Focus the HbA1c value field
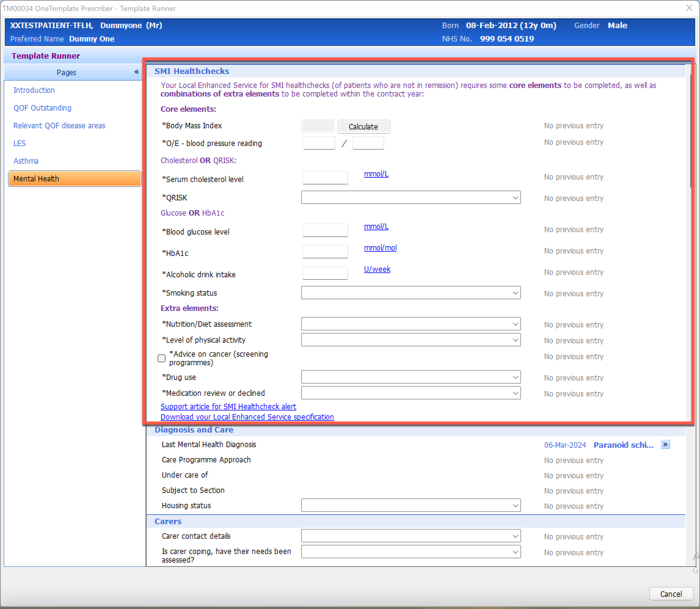The height and width of the screenshot is (609, 700). pyautogui.click(x=325, y=251)
